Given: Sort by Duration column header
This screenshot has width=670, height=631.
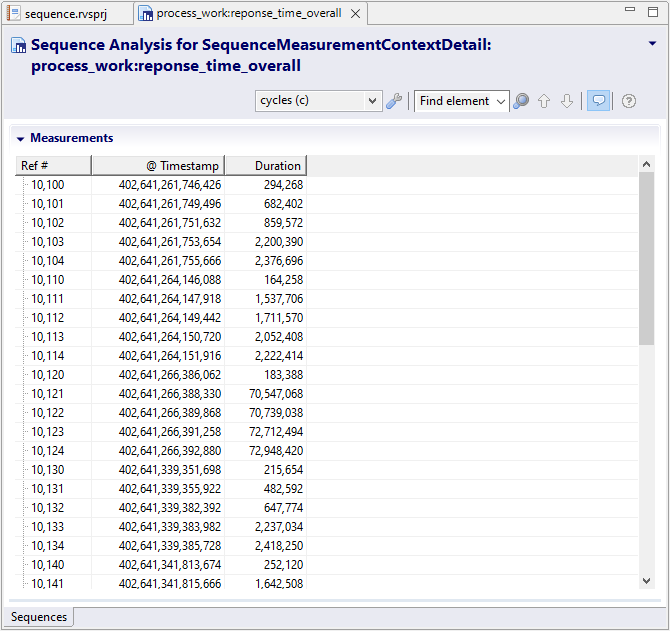Looking at the screenshot, I should tap(266, 165).
